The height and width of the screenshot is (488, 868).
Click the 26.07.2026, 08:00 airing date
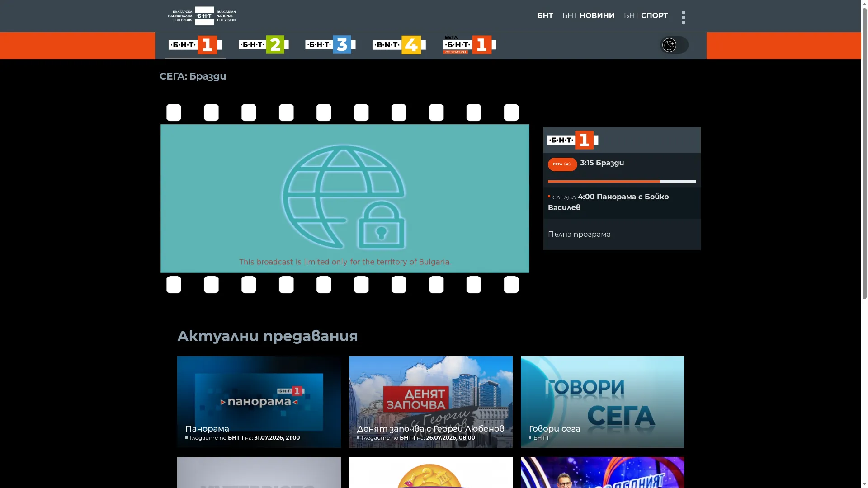tap(450, 438)
